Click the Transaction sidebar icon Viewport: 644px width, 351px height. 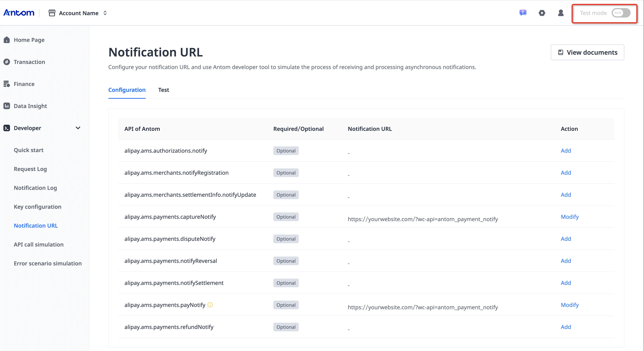(7, 62)
